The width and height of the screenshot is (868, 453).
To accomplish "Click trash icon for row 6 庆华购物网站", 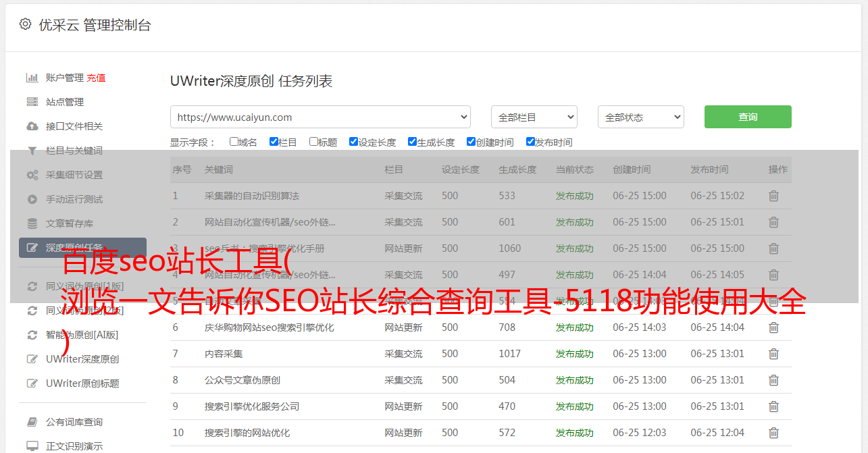I will click(773, 327).
